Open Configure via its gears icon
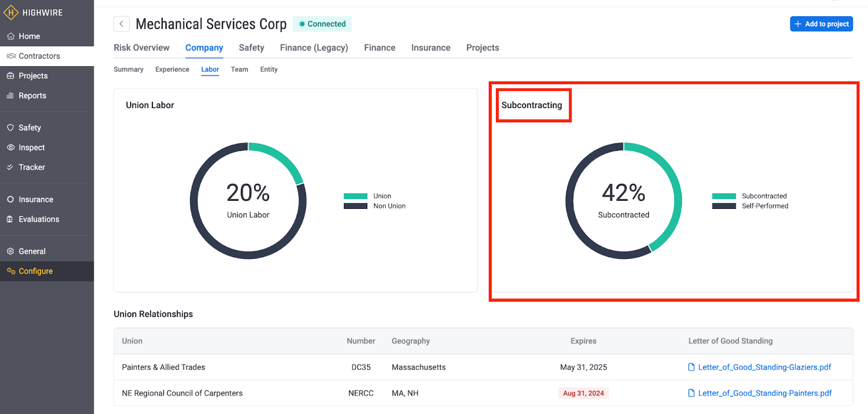Image resolution: width=868 pixels, height=414 pixels. coord(11,271)
